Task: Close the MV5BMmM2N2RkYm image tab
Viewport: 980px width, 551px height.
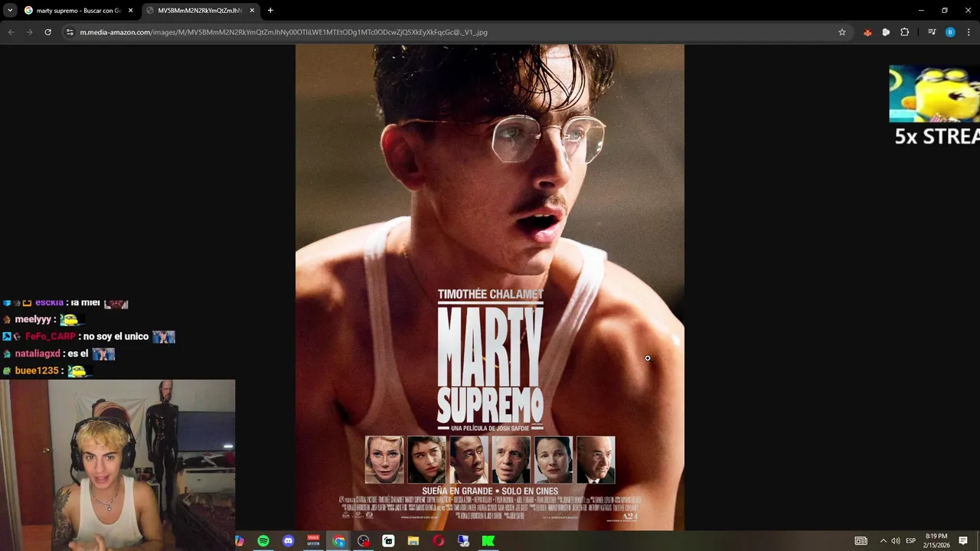Action: 252,11
